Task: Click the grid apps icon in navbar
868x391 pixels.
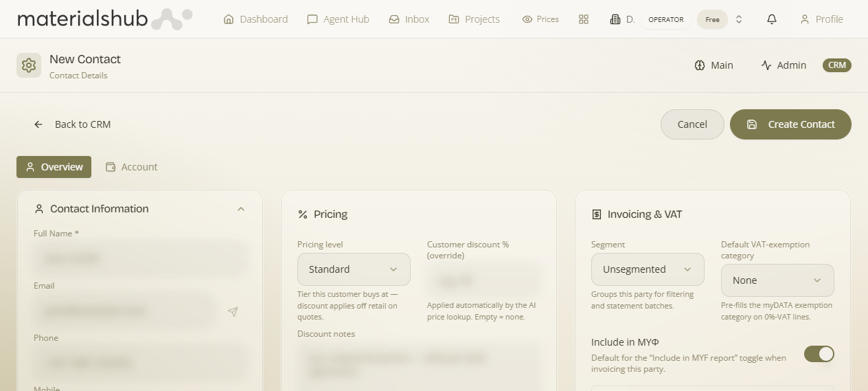Action: pyautogui.click(x=584, y=19)
